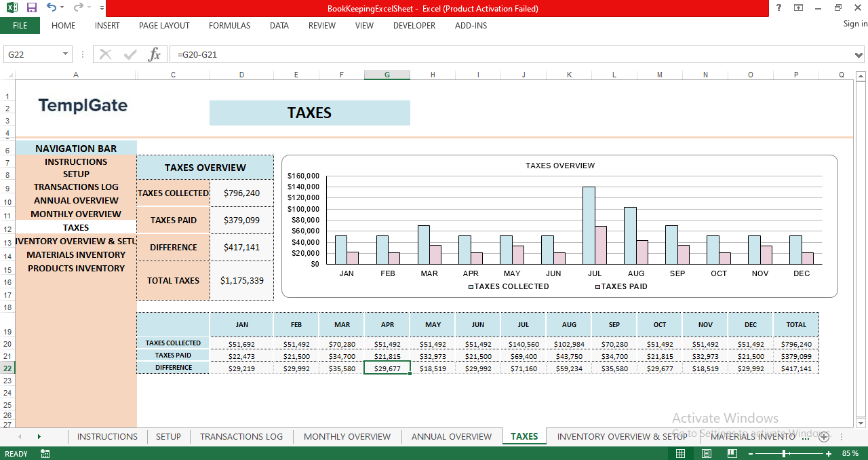Open the Undo history dropdown arrow
Image resolution: width=868 pixels, height=460 pixels.
62,8
